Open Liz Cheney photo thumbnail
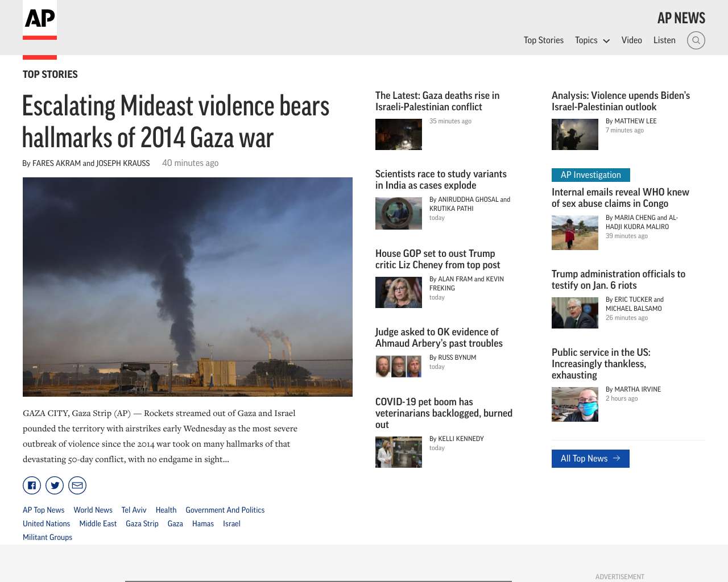 399,292
